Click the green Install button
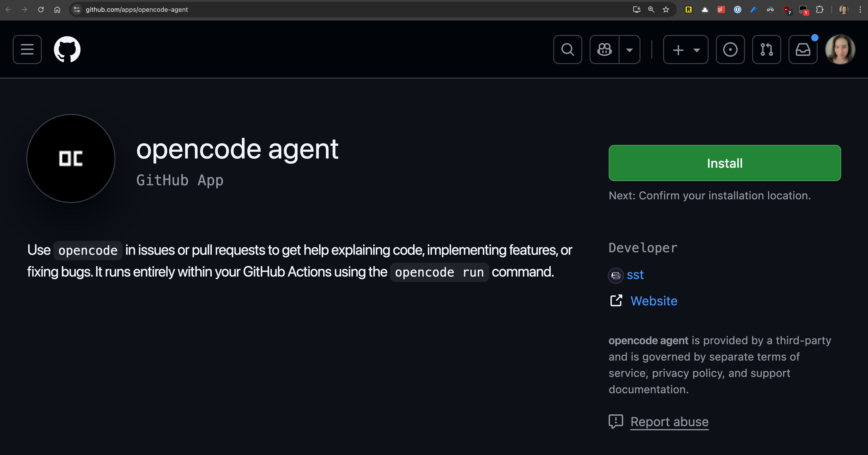The image size is (868, 455). coord(724,163)
